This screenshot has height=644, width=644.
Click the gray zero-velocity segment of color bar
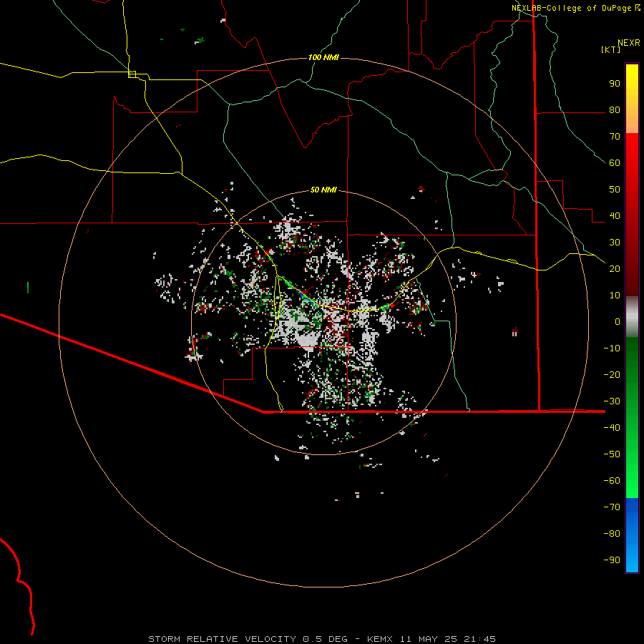[x=632, y=317]
